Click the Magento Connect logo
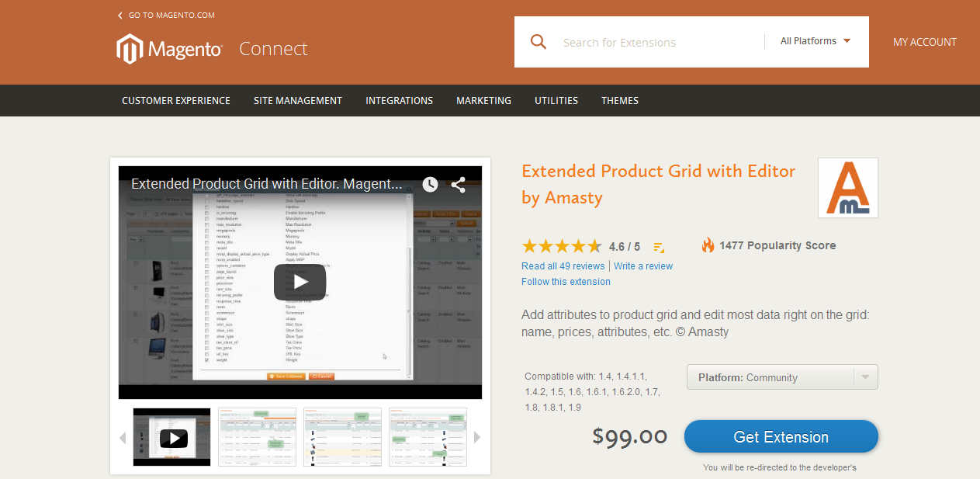The height and width of the screenshot is (479, 980). (x=212, y=49)
